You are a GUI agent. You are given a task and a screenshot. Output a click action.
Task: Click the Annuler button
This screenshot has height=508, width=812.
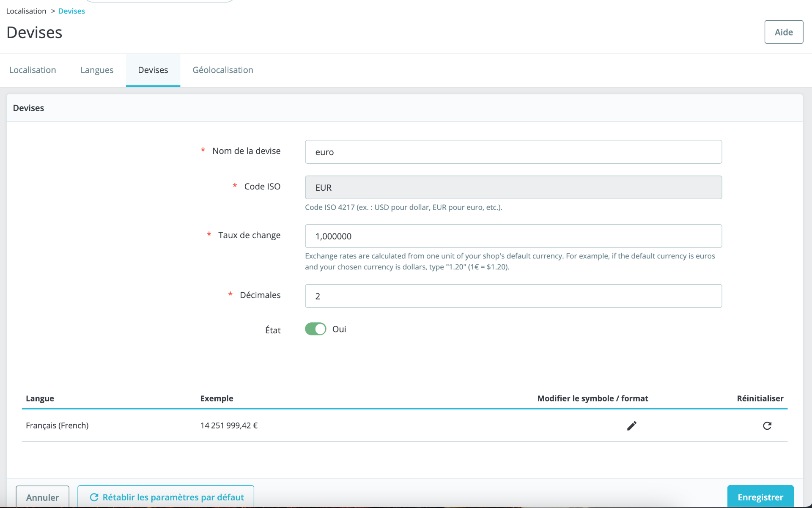pyautogui.click(x=42, y=497)
